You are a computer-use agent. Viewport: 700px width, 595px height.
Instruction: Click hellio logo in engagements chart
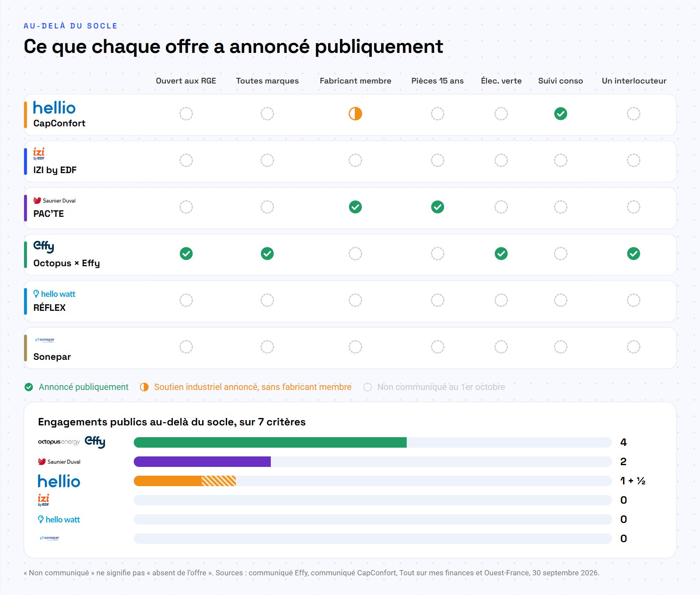(59, 481)
